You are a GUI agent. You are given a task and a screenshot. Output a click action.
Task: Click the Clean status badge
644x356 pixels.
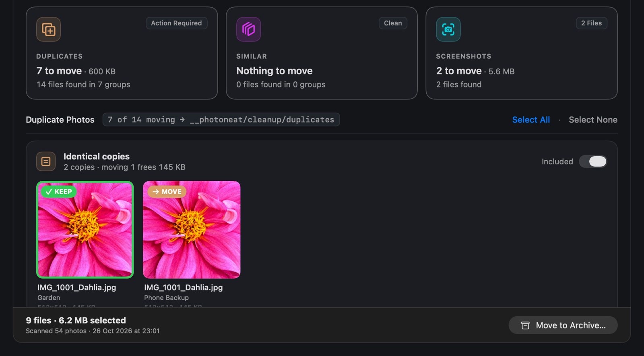[393, 23]
